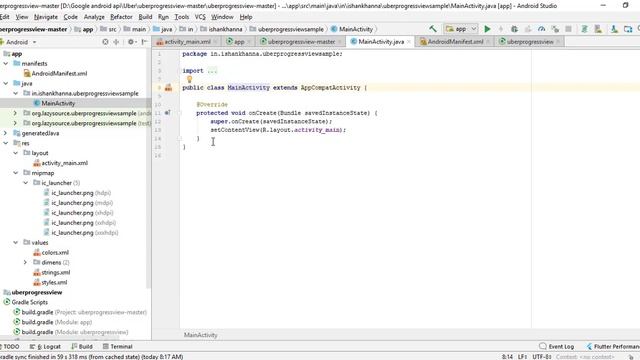Open the Code menu
The height and width of the screenshot is (360, 640).
tap(71, 17)
